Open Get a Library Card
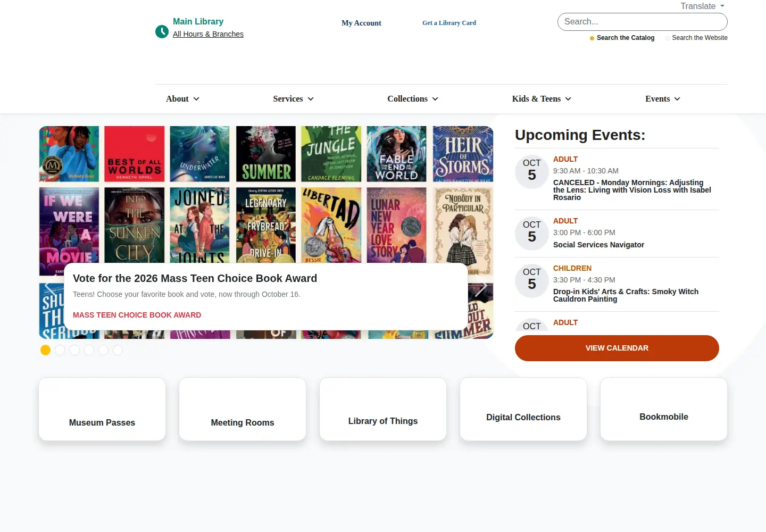 [449, 23]
